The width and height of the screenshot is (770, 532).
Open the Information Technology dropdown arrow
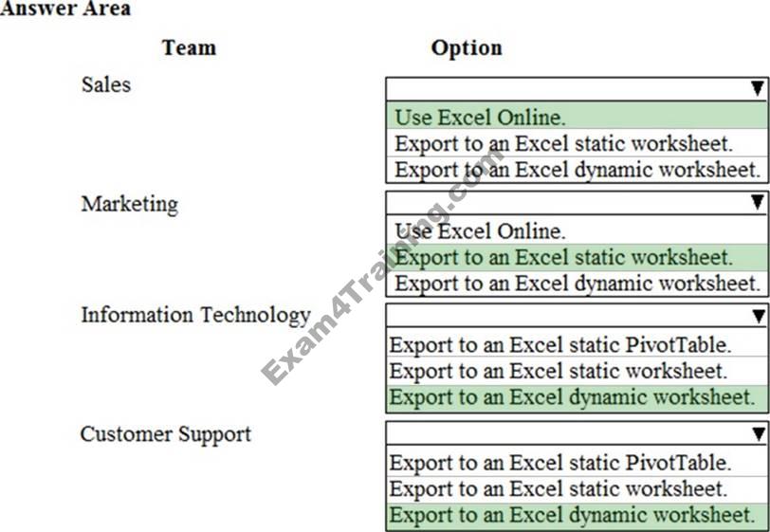[757, 317]
